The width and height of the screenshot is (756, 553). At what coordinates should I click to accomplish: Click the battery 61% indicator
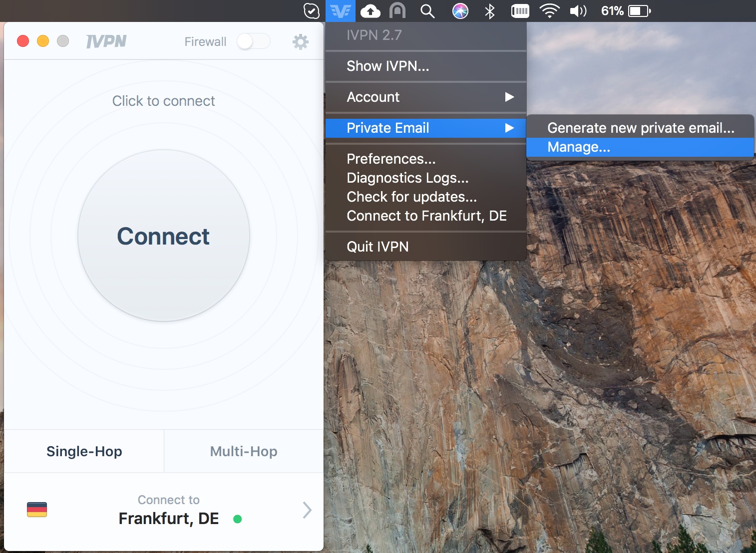(x=626, y=11)
